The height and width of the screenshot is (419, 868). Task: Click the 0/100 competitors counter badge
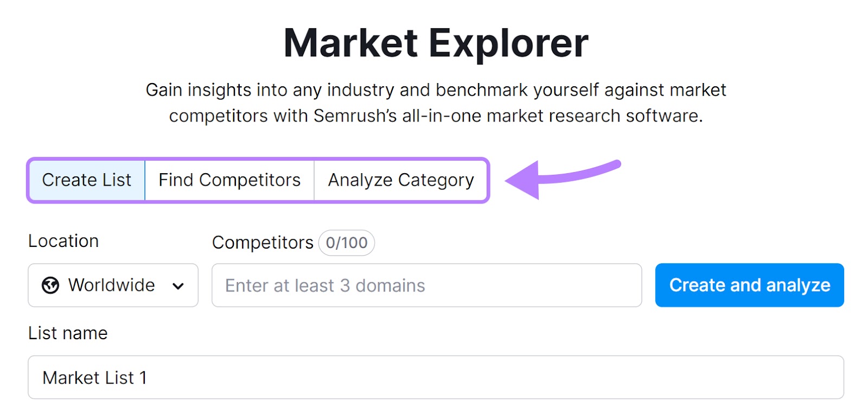pyautogui.click(x=346, y=243)
